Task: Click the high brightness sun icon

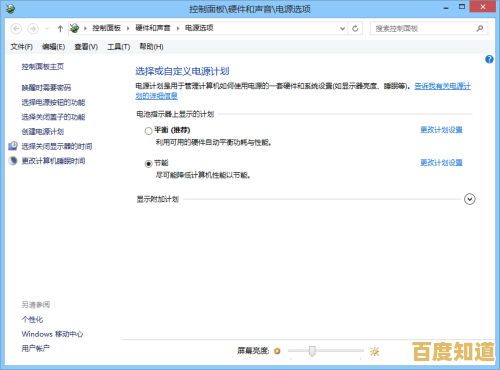Action: click(374, 351)
